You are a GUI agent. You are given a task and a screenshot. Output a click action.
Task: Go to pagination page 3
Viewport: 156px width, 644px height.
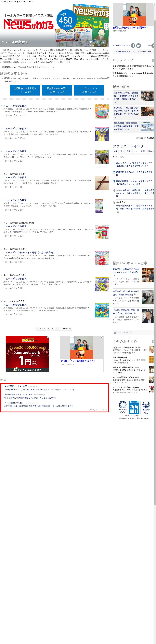click(56, 329)
